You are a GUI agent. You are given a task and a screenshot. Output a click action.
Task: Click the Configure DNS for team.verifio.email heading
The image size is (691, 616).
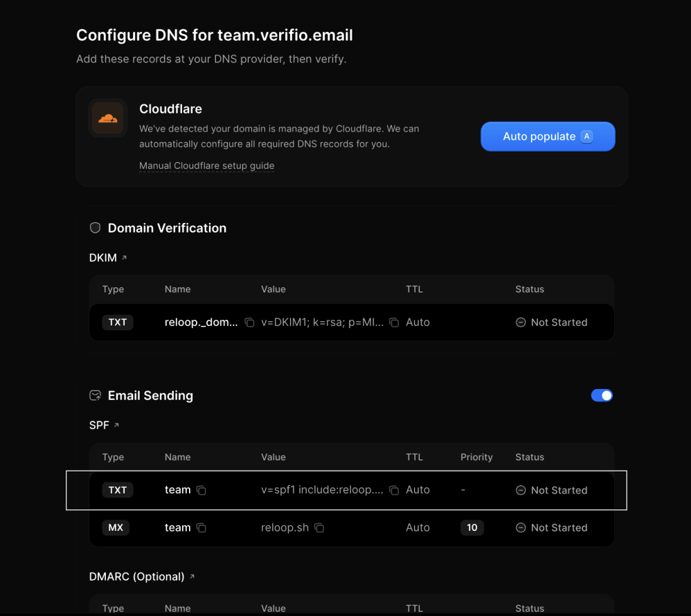coord(215,35)
